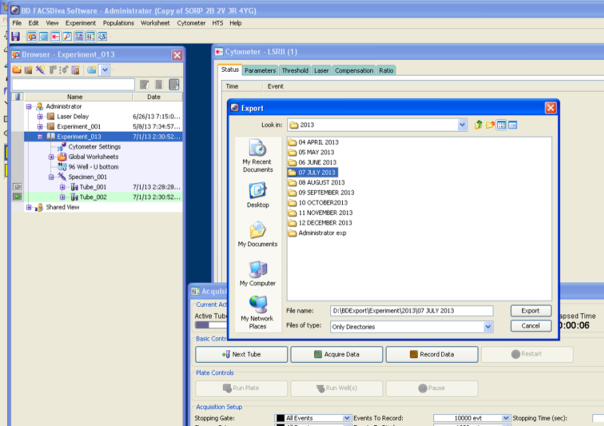Open My Recent Documents shortcut
The width and height of the screenshot is (604, 426).
tap(257, 156)
